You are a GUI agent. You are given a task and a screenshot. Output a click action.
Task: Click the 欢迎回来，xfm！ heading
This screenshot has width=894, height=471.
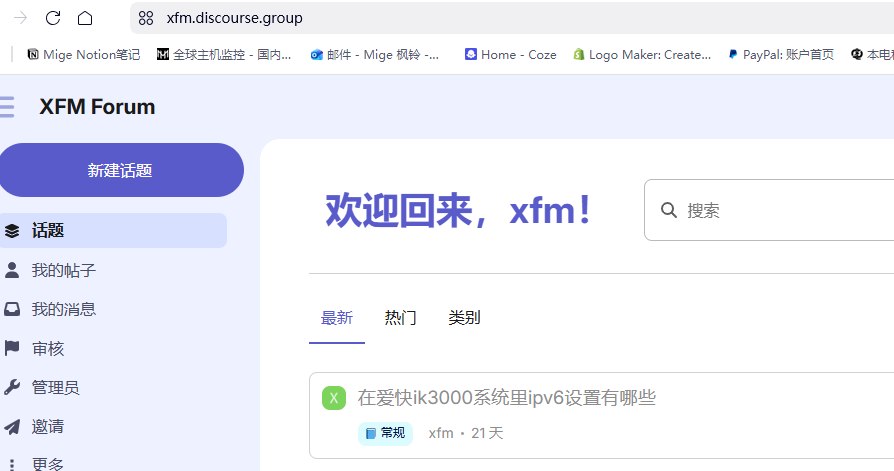point(459,210)
